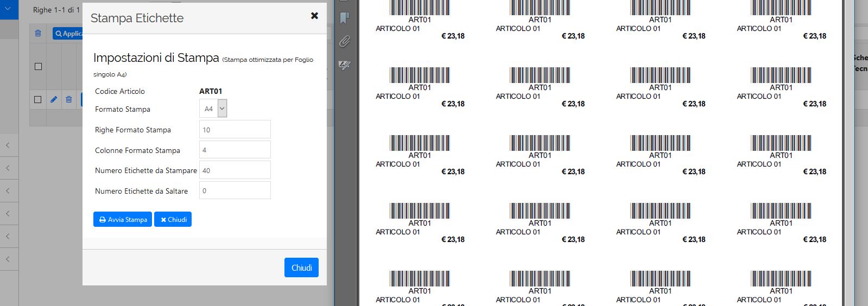
Task: Click the Applica search filter button
Action: [x=68, y=34]
